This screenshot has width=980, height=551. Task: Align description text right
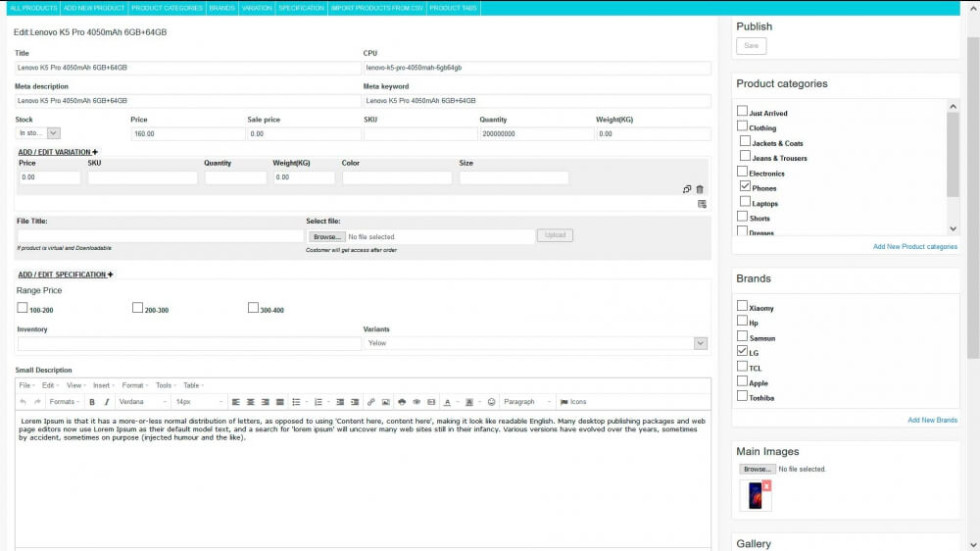[265, 402]
